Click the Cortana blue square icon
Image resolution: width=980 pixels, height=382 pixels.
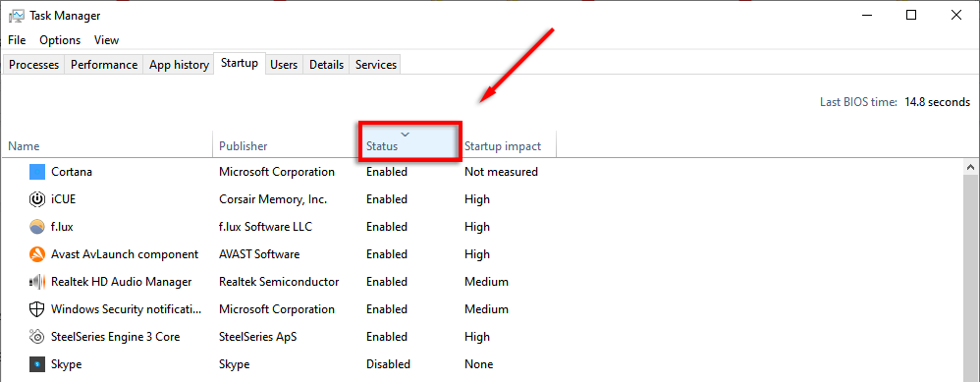[x=37, y=171]
